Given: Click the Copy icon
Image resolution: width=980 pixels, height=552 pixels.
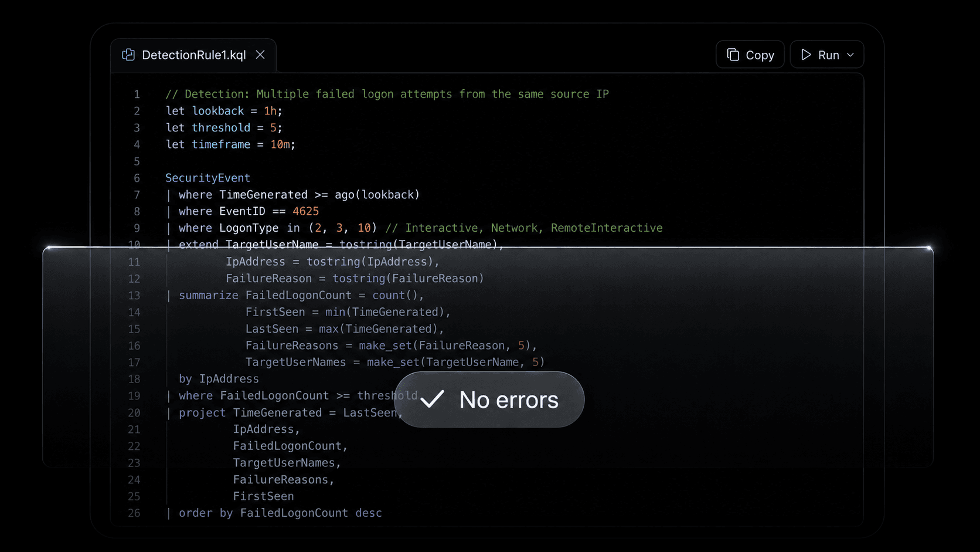Looking at the screenshot, I should coord(733,55).
